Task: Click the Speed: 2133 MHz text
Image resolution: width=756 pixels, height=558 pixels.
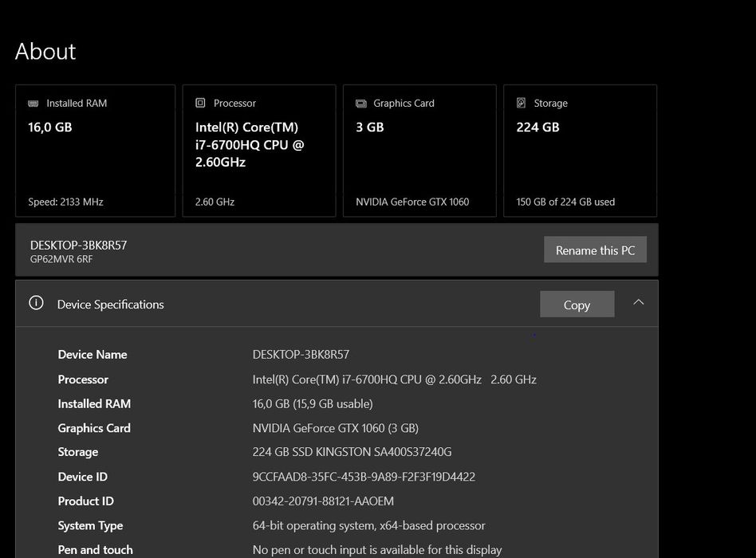Action: pyautogui.click(x=65, y=202)
